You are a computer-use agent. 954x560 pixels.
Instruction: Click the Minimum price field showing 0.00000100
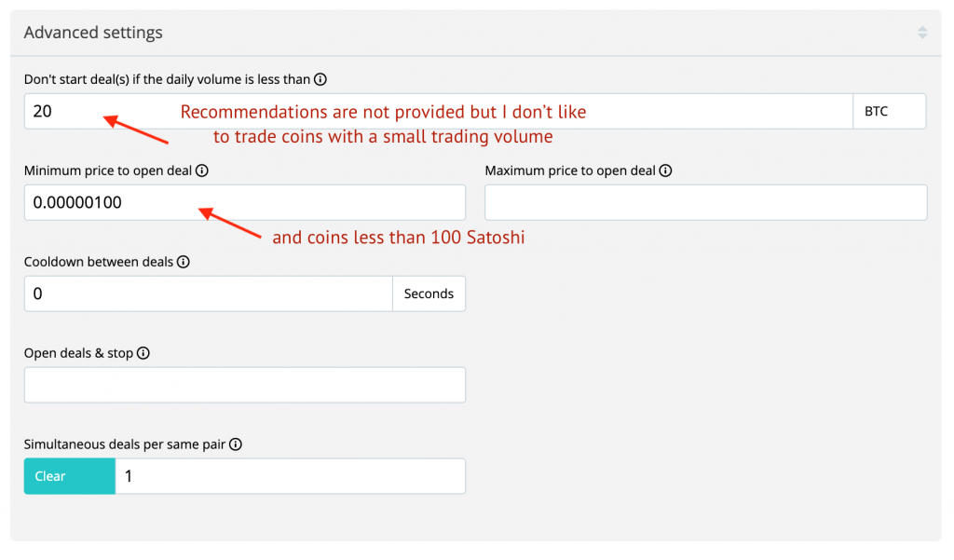pos(244,202)
